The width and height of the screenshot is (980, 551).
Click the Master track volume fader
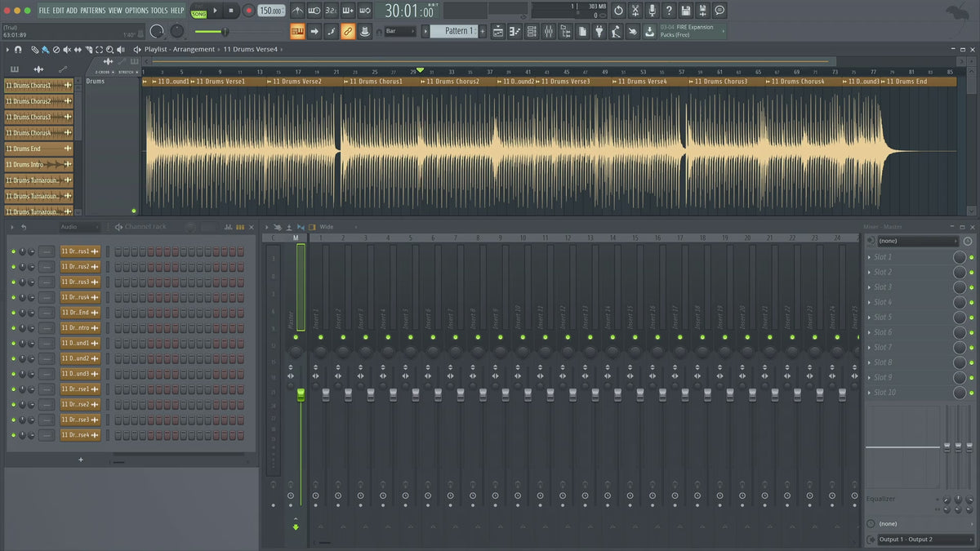coord(301,395)
